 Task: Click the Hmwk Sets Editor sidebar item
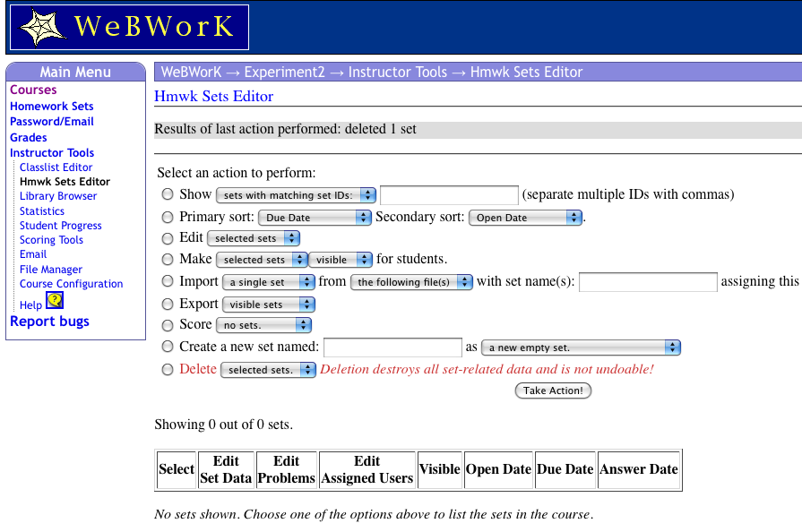(65, 182)
